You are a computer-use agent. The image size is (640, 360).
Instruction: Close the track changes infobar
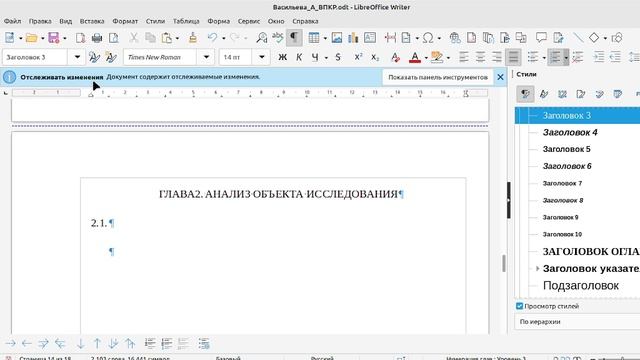[x=500, y=77]
